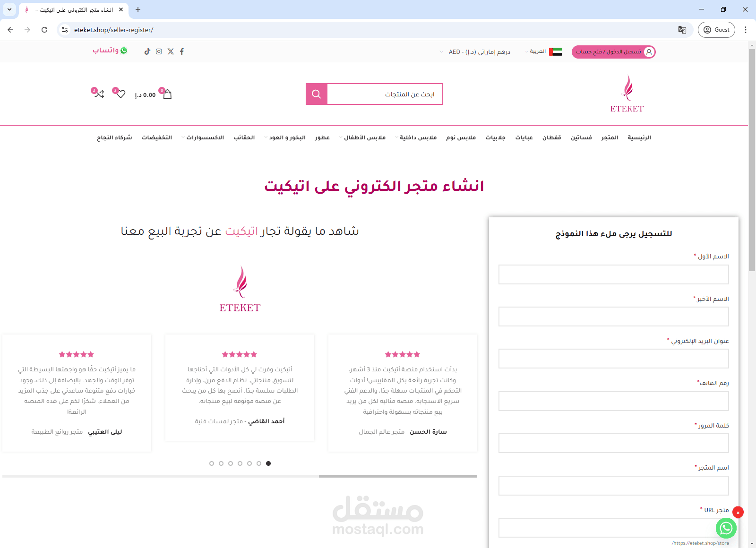This screenshot has height=548, width=756.
Task: Click the Google Translate icon in address bar
Action: click(682, 30)
